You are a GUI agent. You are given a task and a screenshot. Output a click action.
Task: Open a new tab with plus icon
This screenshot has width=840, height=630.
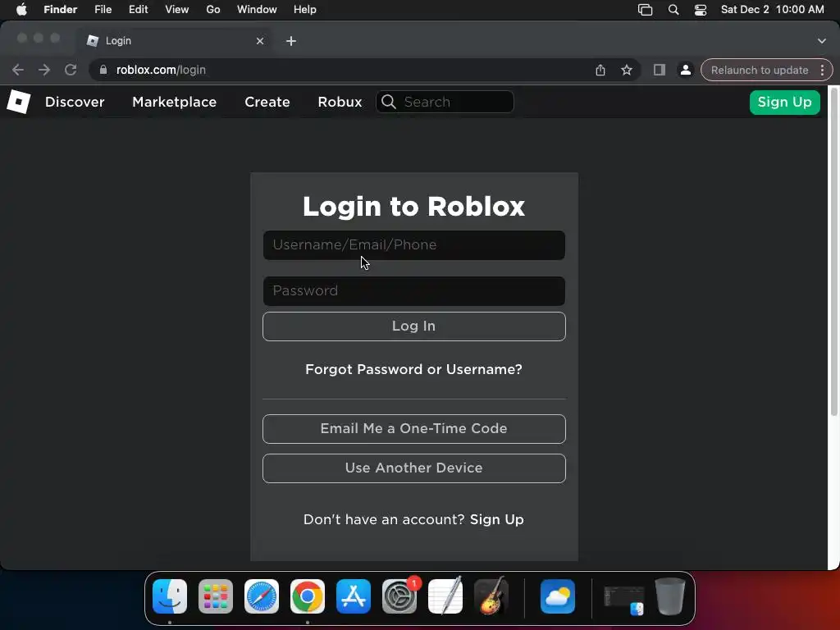(291, 41)
